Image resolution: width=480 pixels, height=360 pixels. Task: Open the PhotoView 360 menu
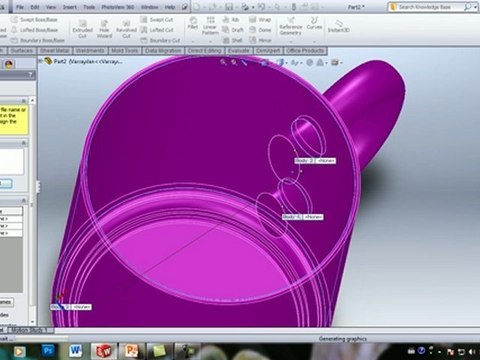[118, 7]
